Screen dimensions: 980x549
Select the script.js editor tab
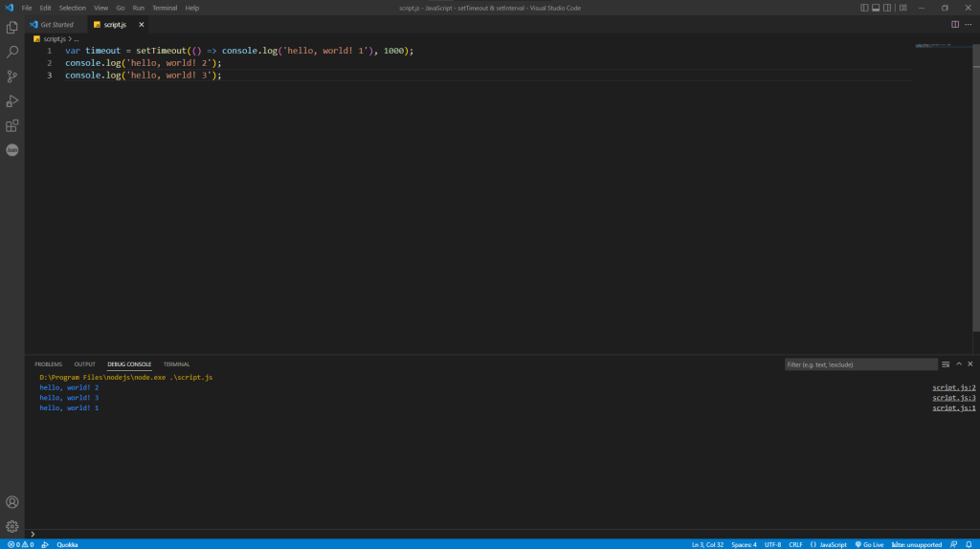click(x=115, y=24)
